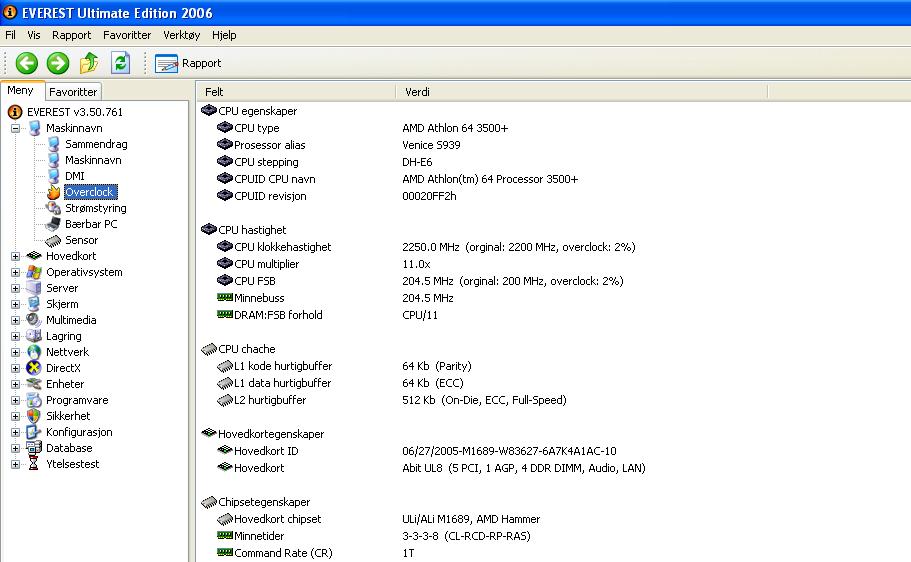Click the green Forward arrow button
The image size is (911, 562).
[x=58, y=63]
